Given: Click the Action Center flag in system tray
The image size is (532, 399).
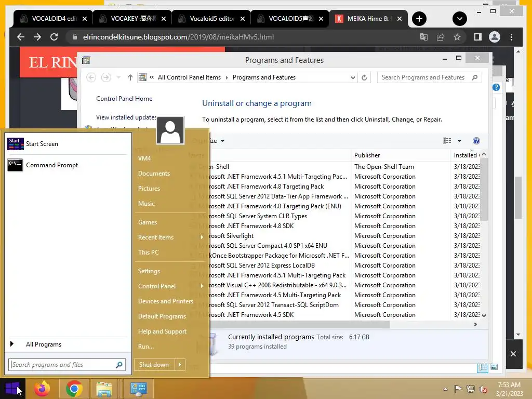Looking at the screenshot, I should point(458,389).
